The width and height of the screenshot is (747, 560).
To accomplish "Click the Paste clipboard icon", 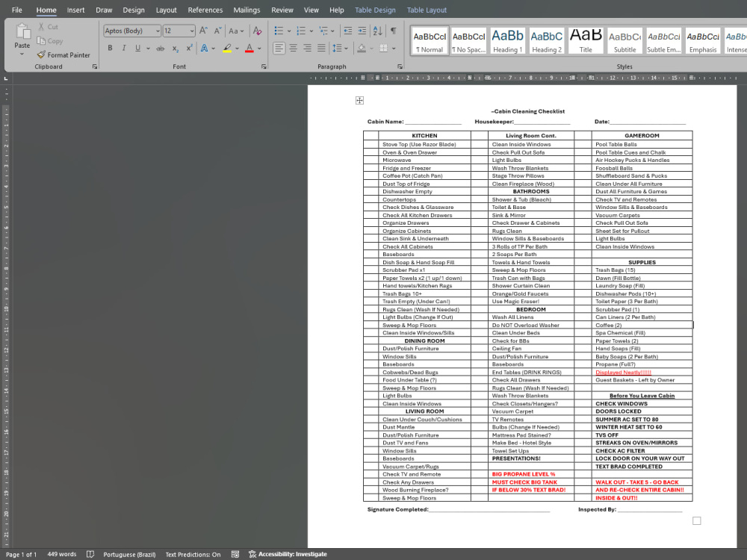I will (22, 31).
